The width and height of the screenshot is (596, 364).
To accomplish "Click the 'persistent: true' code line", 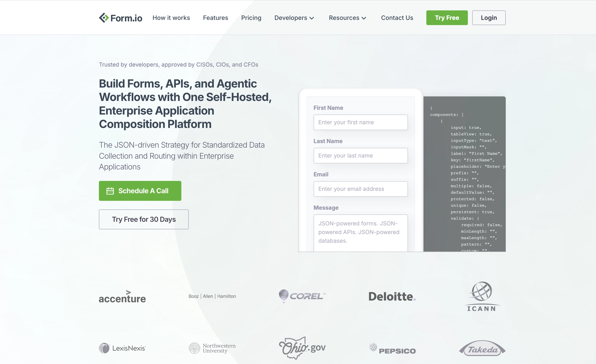I will (472, 212).
